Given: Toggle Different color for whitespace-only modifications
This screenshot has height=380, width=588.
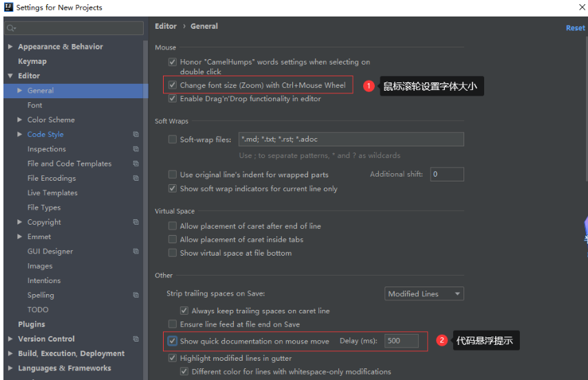Looking at the screenshot, I should (x=184, y=372).
